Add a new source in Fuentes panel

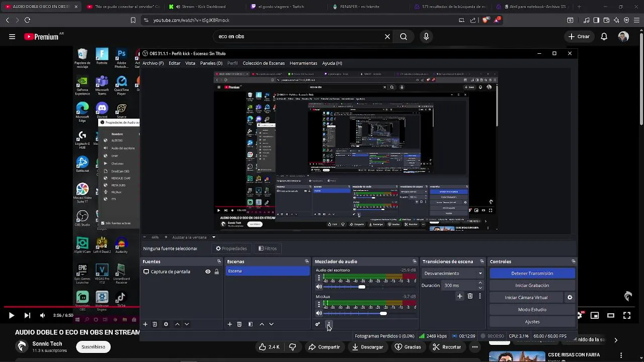click(145, 324)
